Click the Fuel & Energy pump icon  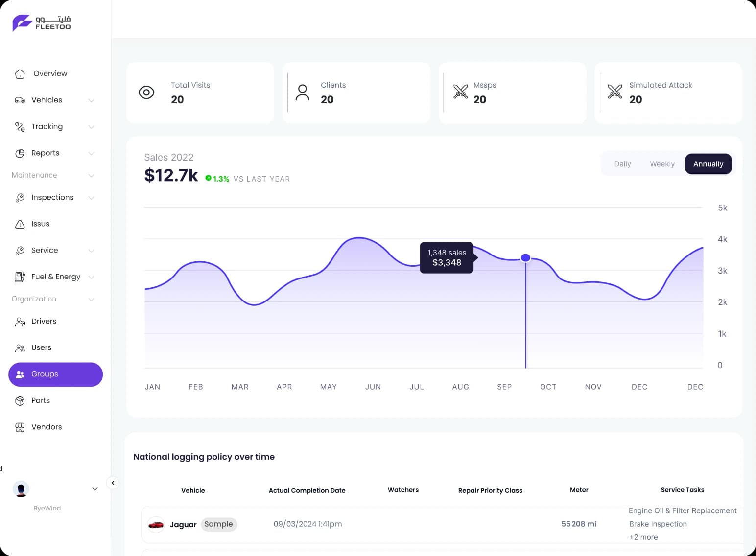pyautogui.click(x=20, y=277)
